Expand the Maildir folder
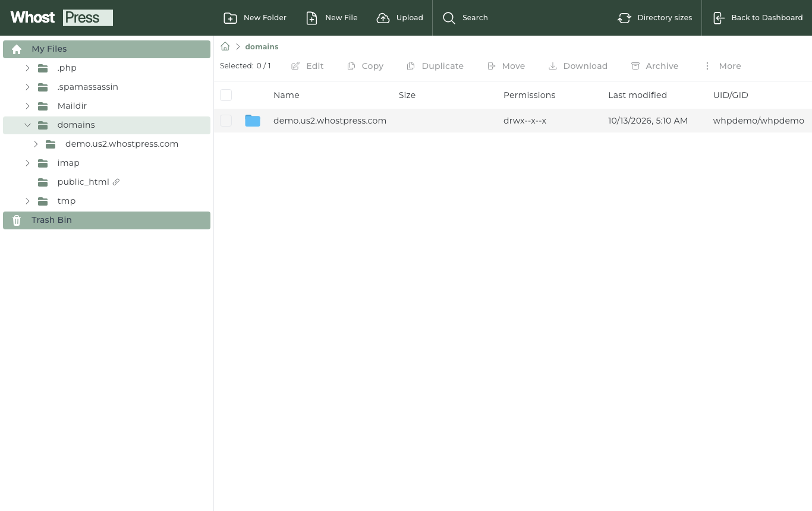812x511 pixels. (x=27, y=106)
